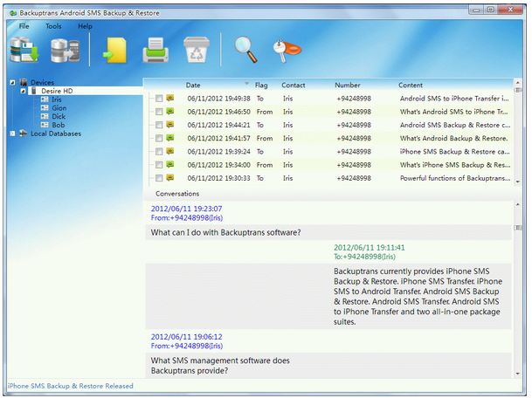Click the message 'What can I do with Backuptrans software?'
The image size is (532, 398).
pyautogui.click(x=225, y=232)
